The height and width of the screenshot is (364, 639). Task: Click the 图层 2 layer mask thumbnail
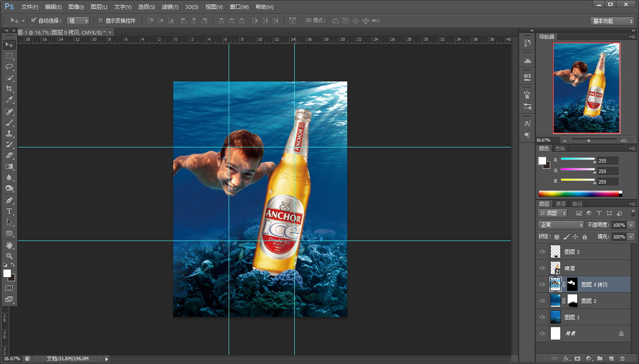(x=572, y=301)
